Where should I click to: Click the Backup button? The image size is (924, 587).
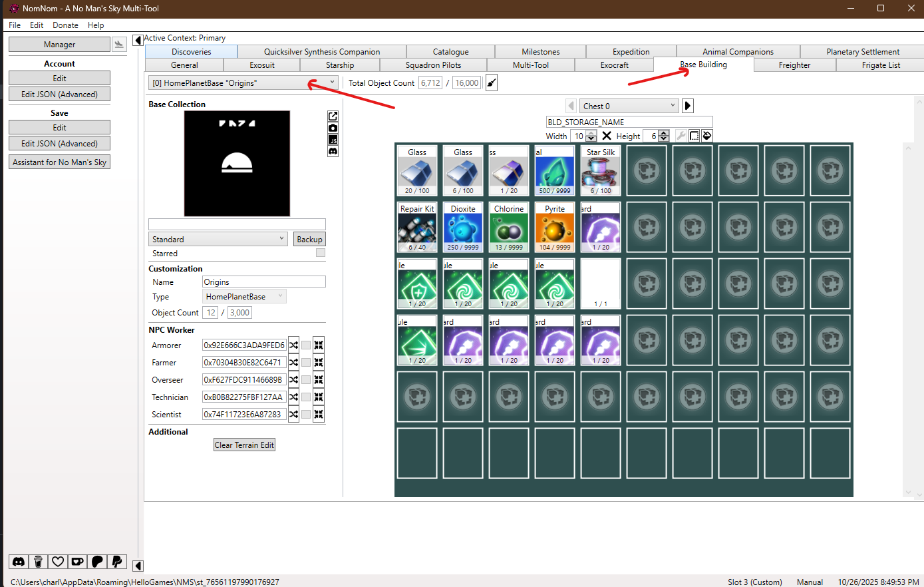coord(309,240)
